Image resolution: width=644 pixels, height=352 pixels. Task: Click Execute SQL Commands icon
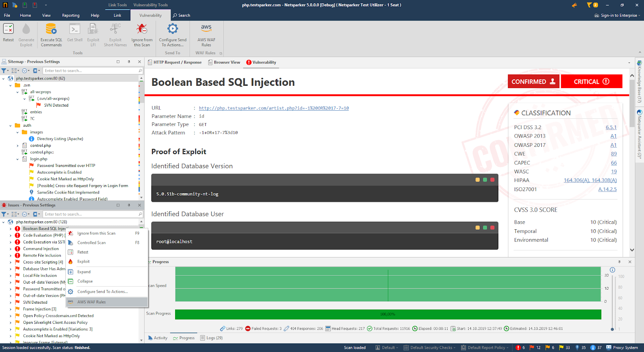(51, 29)
